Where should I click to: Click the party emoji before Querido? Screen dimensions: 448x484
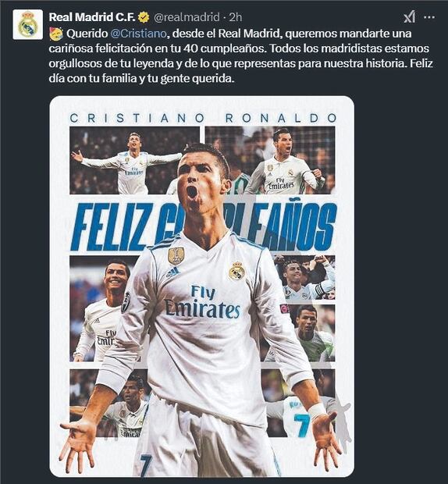(x=56, y=34)
